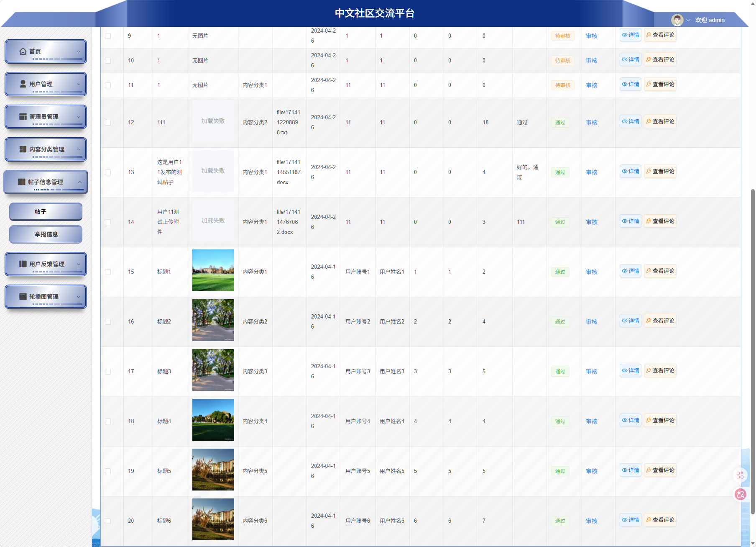Screen dimensions: 756x547
Task: Click 审核 link for row 19
Action: pyautogui.click(x=591, y=471)
